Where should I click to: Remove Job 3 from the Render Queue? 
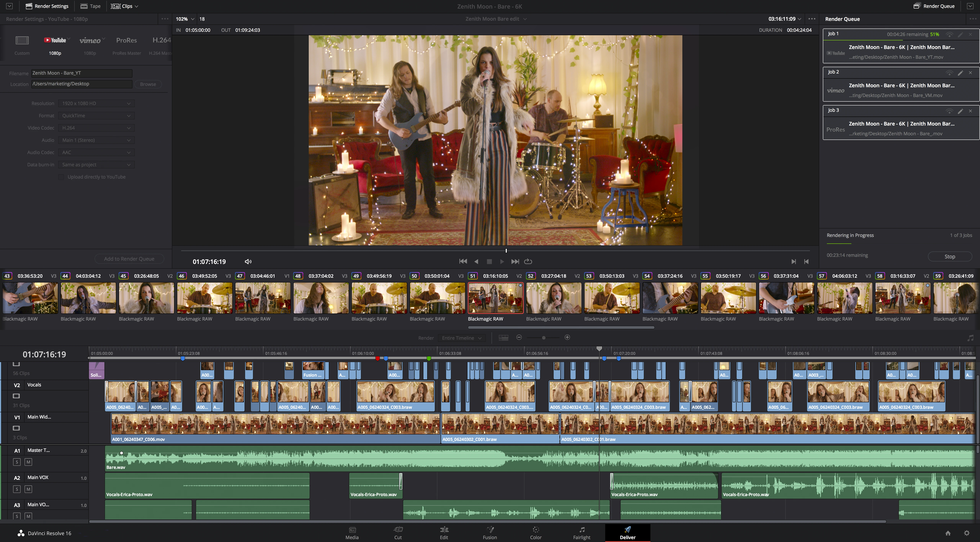coord(970,111)
